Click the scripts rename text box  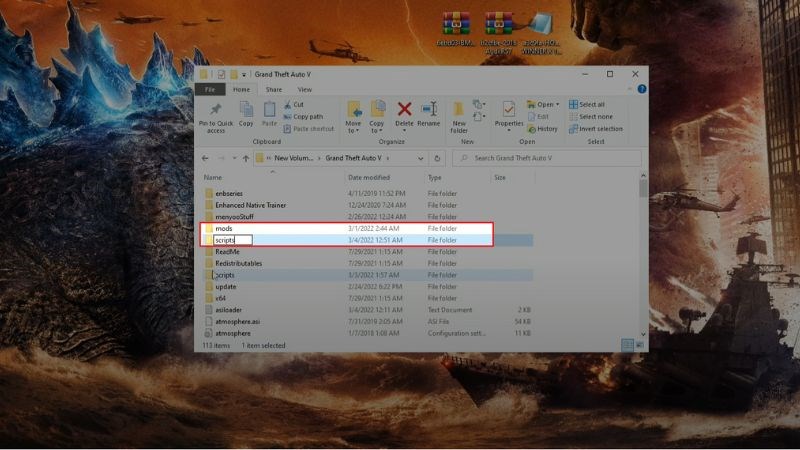pyautogui.click(x=233, y=240)
